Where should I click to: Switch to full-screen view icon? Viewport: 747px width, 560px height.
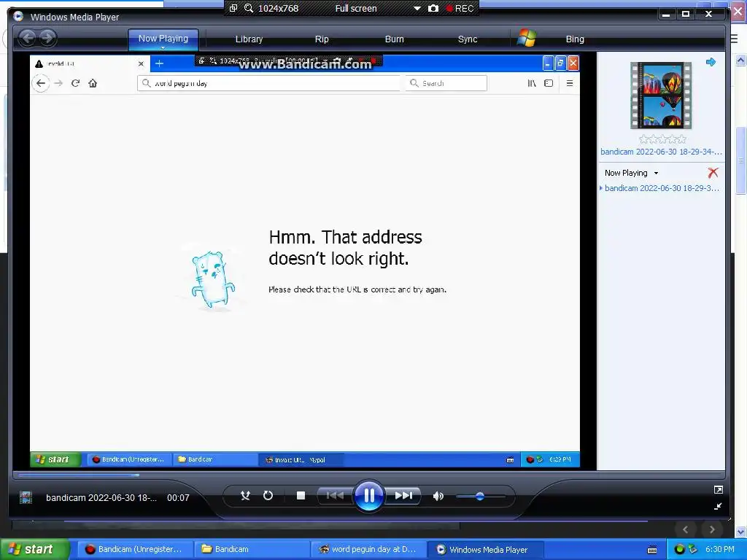coord(719,489)
